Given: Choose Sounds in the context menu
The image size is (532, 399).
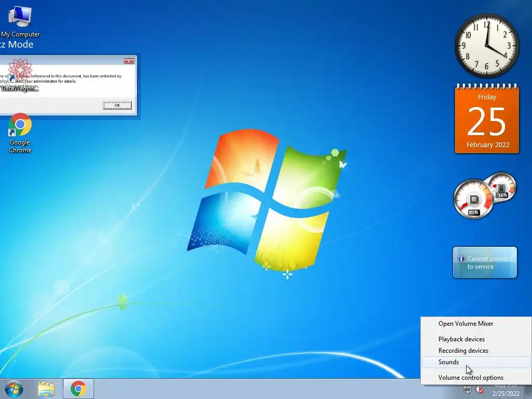Looking at the screenshot, I should 476,362.
